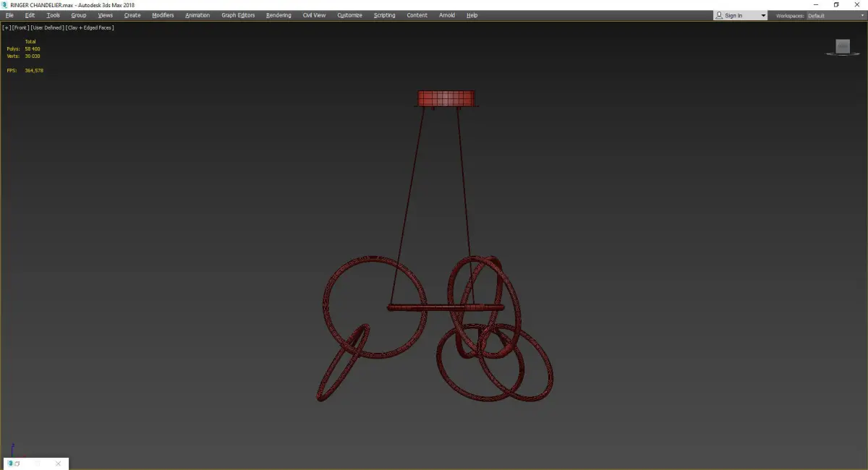868x470 pixels.
Task: Click the 3ds Max icon on floating panel
Action: [x=10, y=463]
